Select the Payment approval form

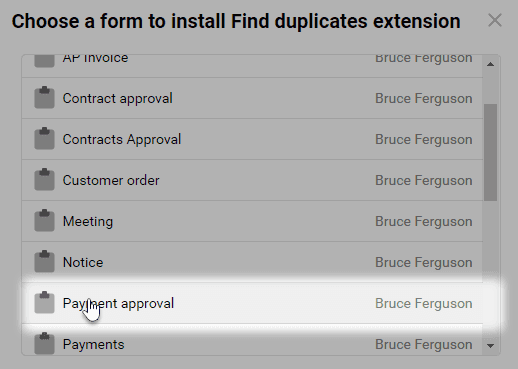click(x=252, y=303)
